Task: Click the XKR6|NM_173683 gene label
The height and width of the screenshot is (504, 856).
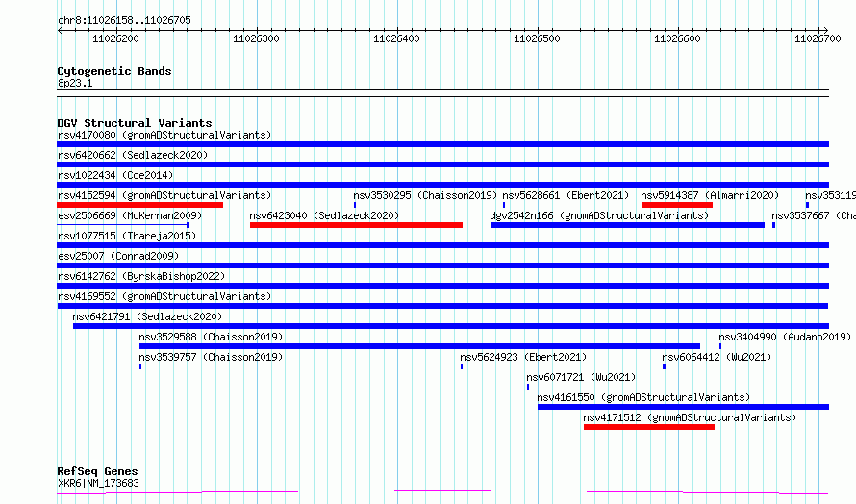Action: (x=98, y=483)
